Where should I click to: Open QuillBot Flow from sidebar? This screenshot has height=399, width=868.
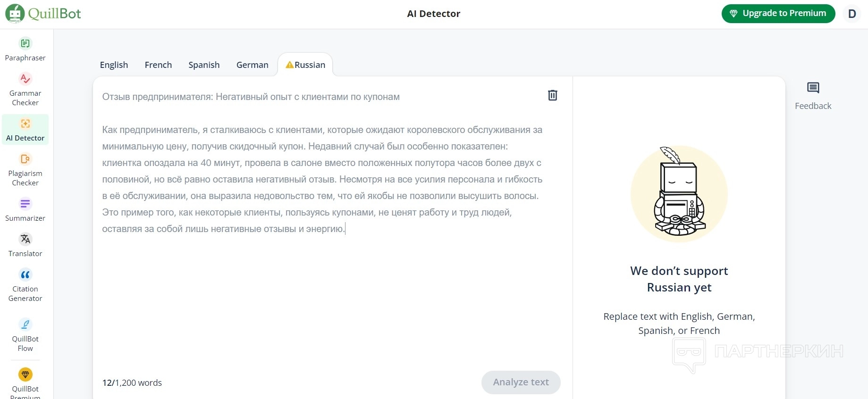tap(25, 325)
